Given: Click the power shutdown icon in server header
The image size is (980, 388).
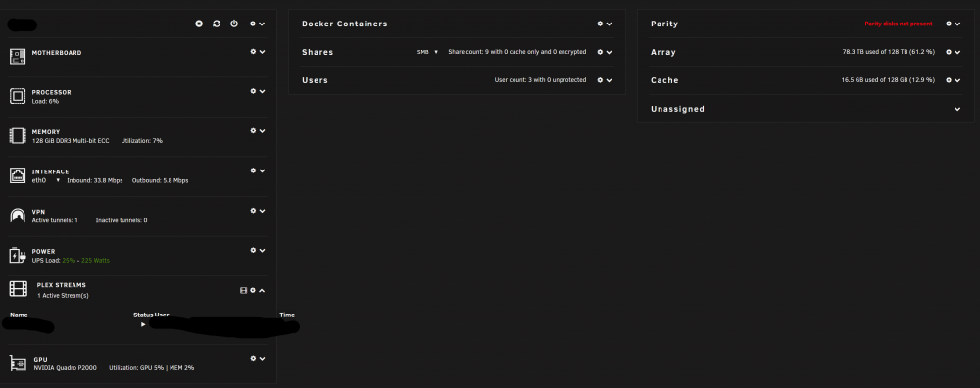Looking at the screenshot, I should coord(234,24).
